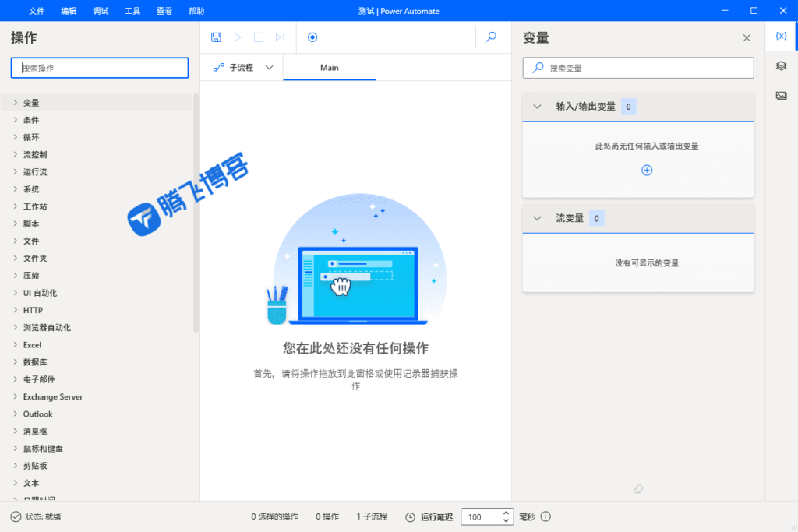Viewport: 798px width, 532px height.
Task: Run the flow with the play icon
Action: (237, 37)
